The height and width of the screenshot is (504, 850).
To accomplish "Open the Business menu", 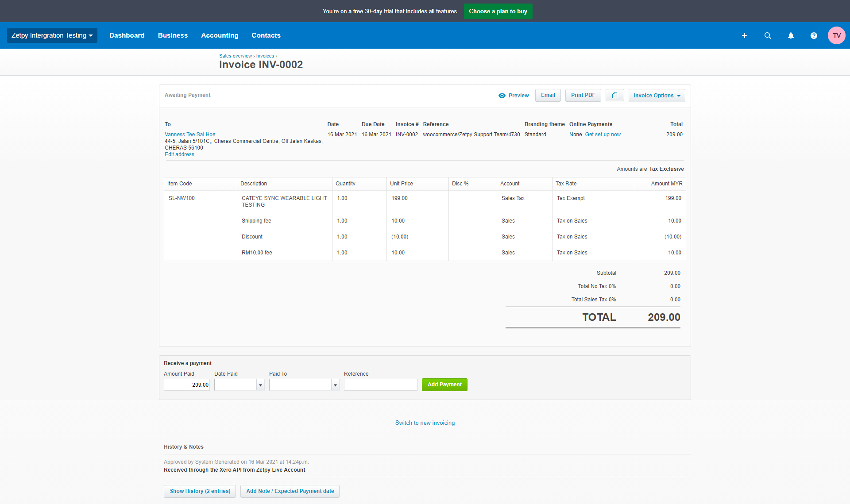I will [173, 35].
